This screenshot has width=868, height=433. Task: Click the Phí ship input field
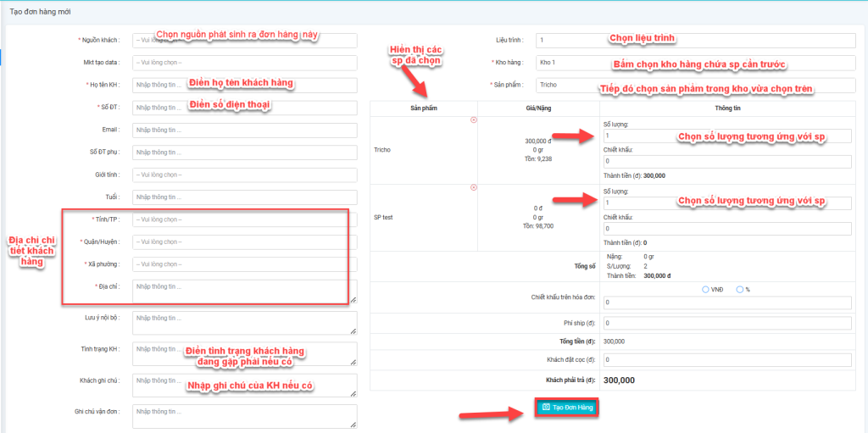coord(726,324)
